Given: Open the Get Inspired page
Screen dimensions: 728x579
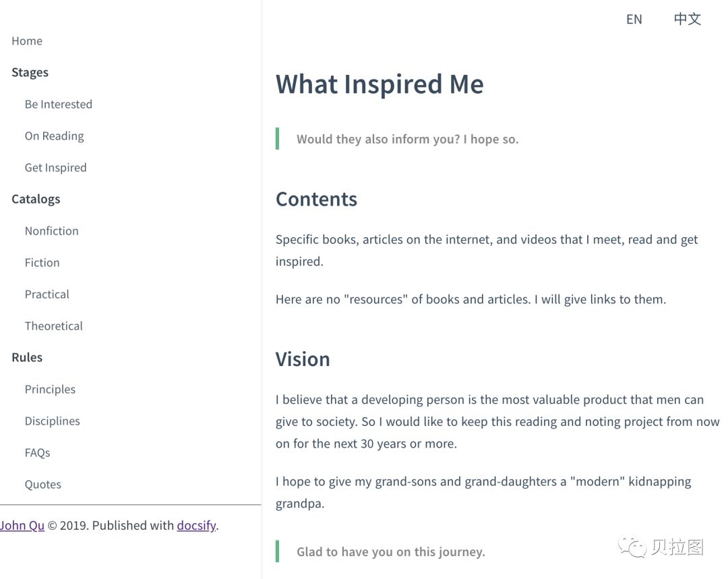Looking at the screenshot, I should (56, 168).
